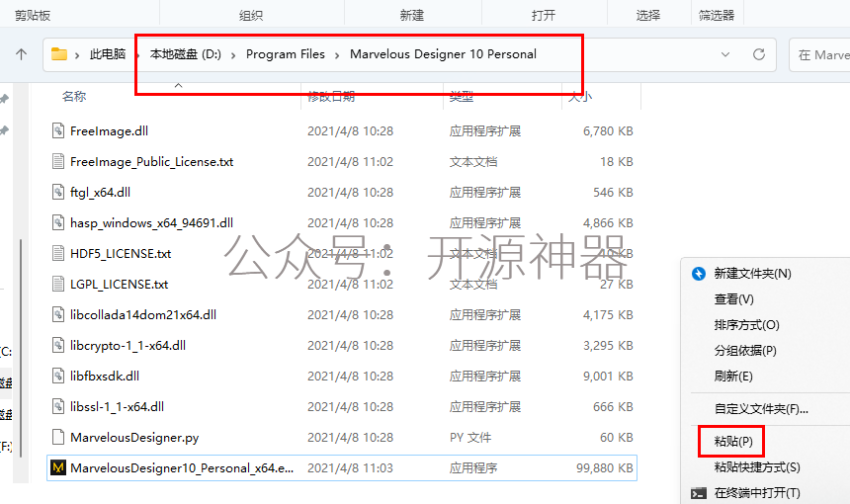Choose 粘贴快捷方式(S) in the context menu
Screen dimensions: 850x504
pyautogui.click(x=757, y=467)
